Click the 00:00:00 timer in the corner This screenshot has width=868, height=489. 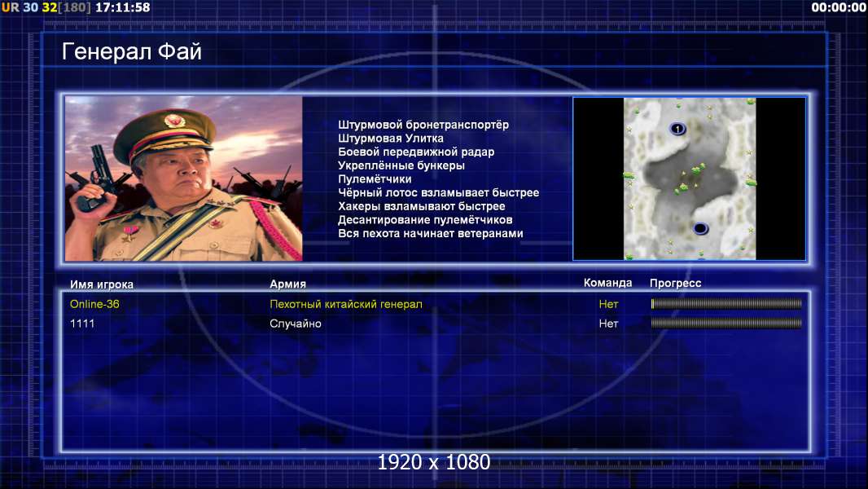pos(839,7)
